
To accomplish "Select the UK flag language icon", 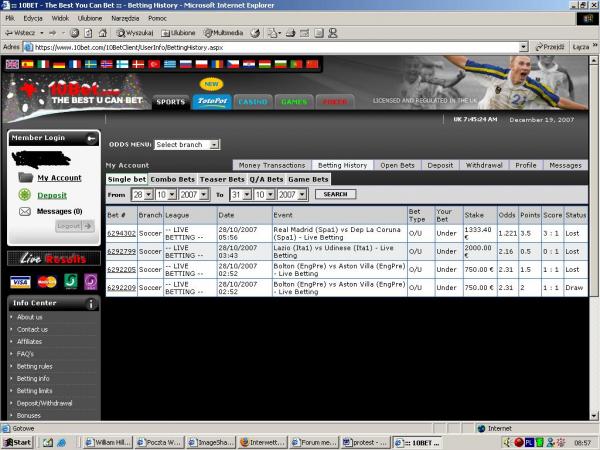I will (12, 64).
